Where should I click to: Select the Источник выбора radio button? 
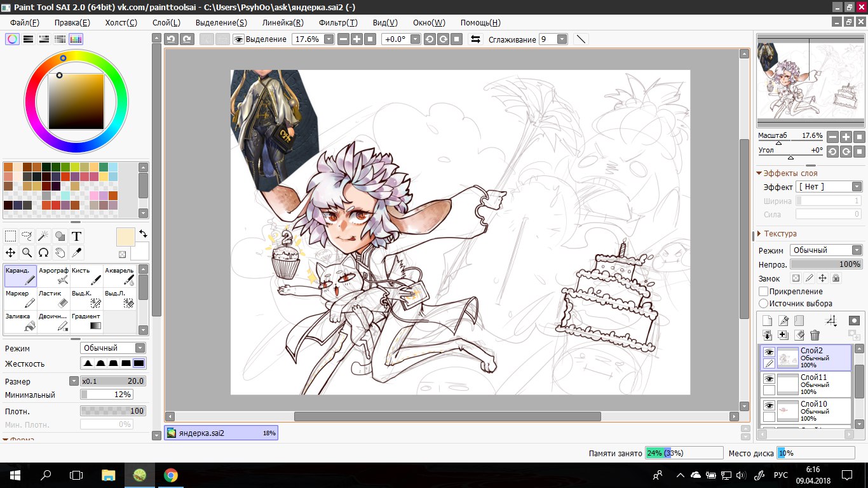coord(764,303)
